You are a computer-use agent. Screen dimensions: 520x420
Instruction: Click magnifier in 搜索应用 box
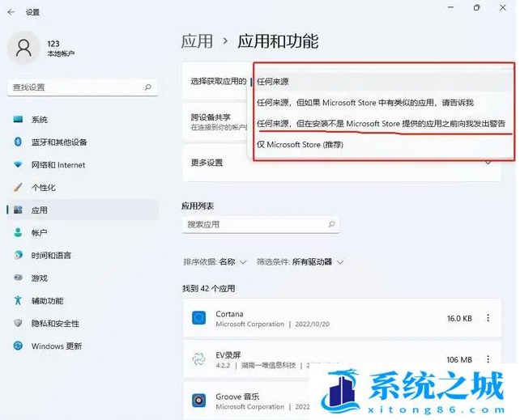331,224
